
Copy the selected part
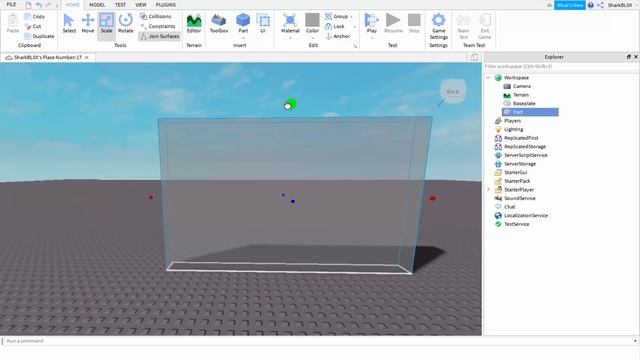tap(35, 16)
